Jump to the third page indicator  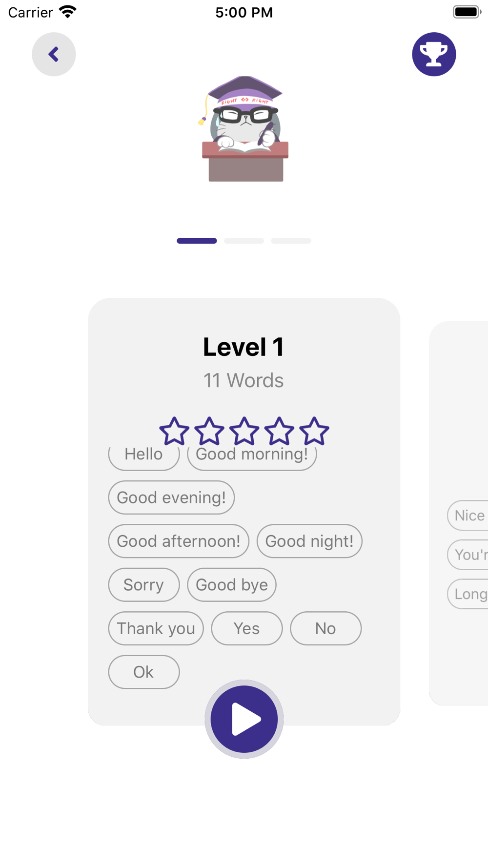(291, 241)
